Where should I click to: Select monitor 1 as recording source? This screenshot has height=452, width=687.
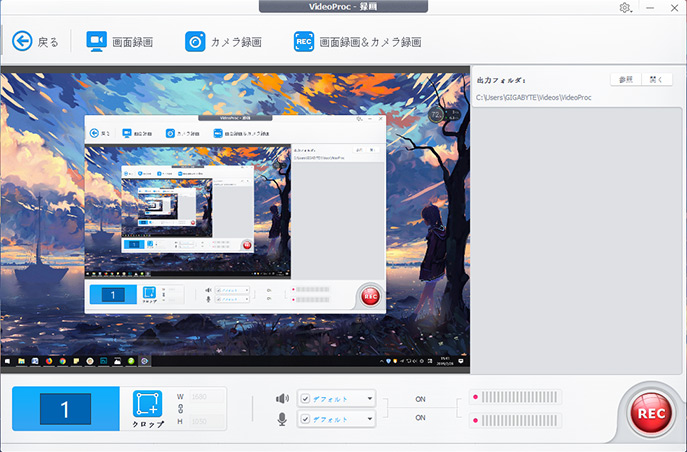(65, 409)
